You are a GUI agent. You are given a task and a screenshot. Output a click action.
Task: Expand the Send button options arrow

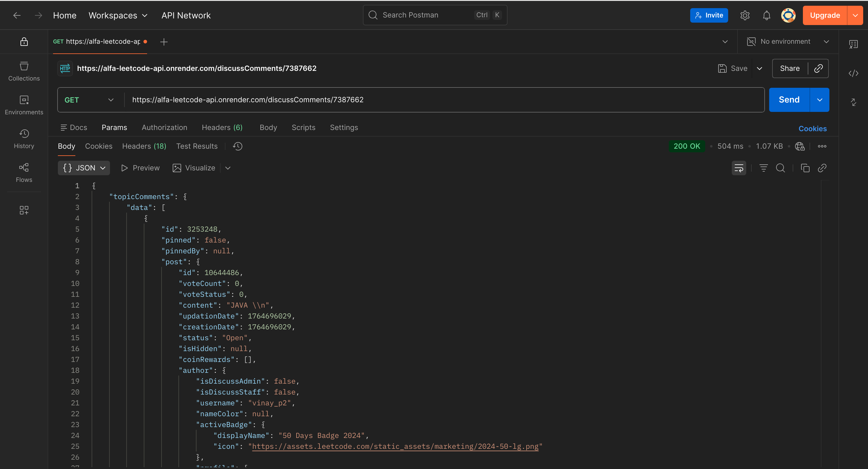[x=819, y=100]
